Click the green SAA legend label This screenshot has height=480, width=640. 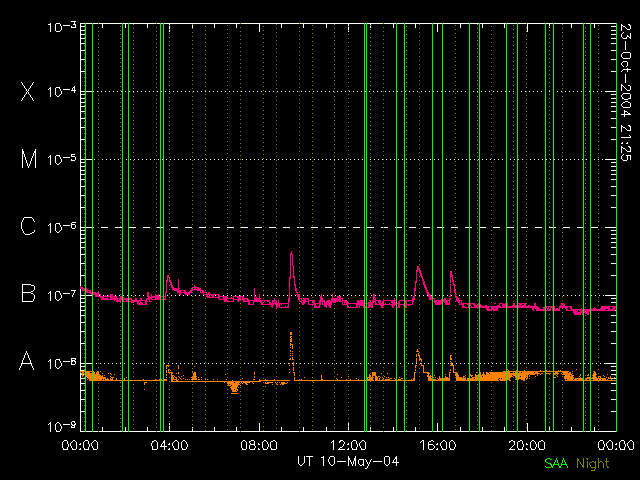click(x=556, y=463)
